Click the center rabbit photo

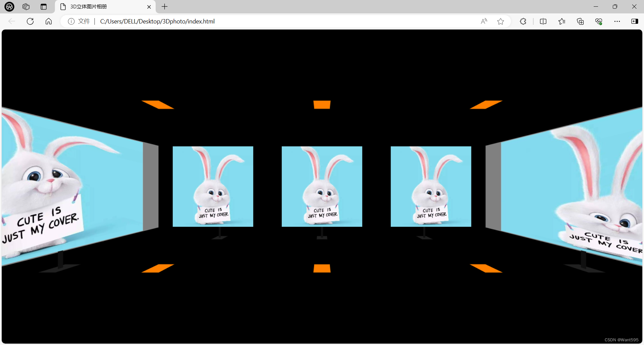[322, 187]
